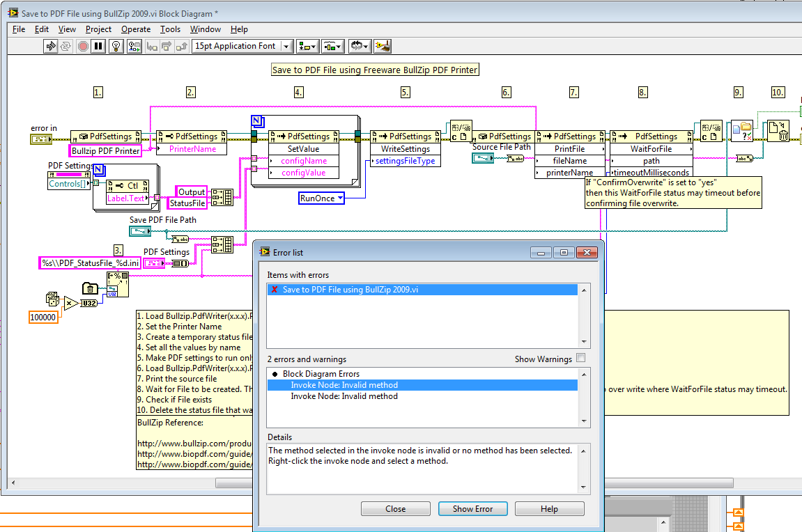The width and height of the screenshot is (802, 532).
Task: Select the Delete file trash node
Action: (x=778, y=131)
